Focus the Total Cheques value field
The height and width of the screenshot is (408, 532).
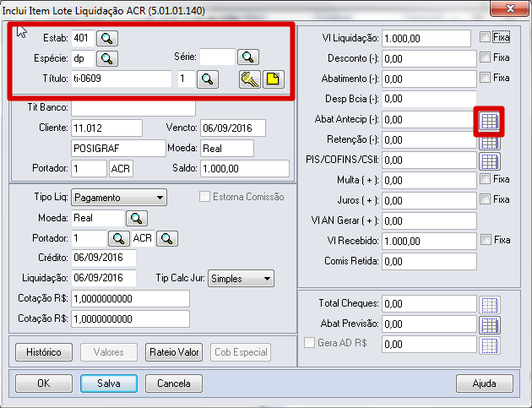(x=429, y=304)
